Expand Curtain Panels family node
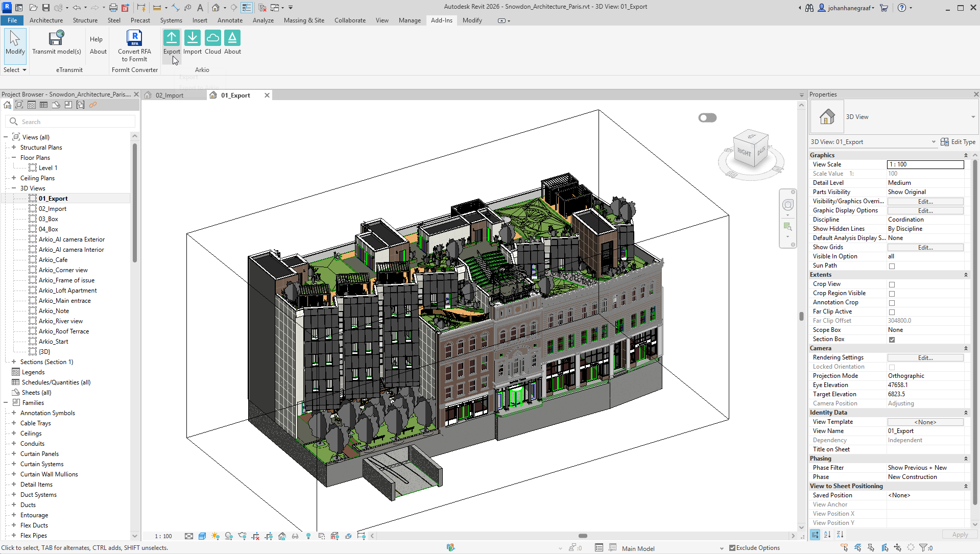This screenshot has height=554, width=980. click(14, 454)
